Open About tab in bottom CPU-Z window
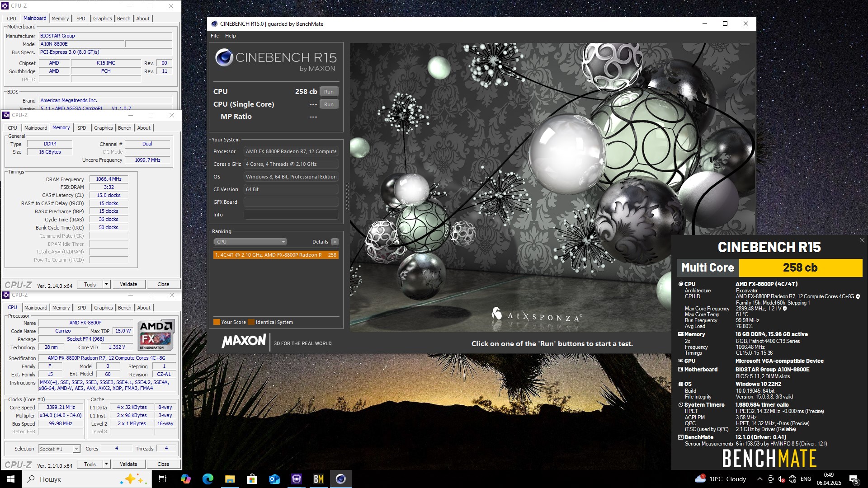The width and height of the screenshot is (868, 488). click(x=144, y=308)
